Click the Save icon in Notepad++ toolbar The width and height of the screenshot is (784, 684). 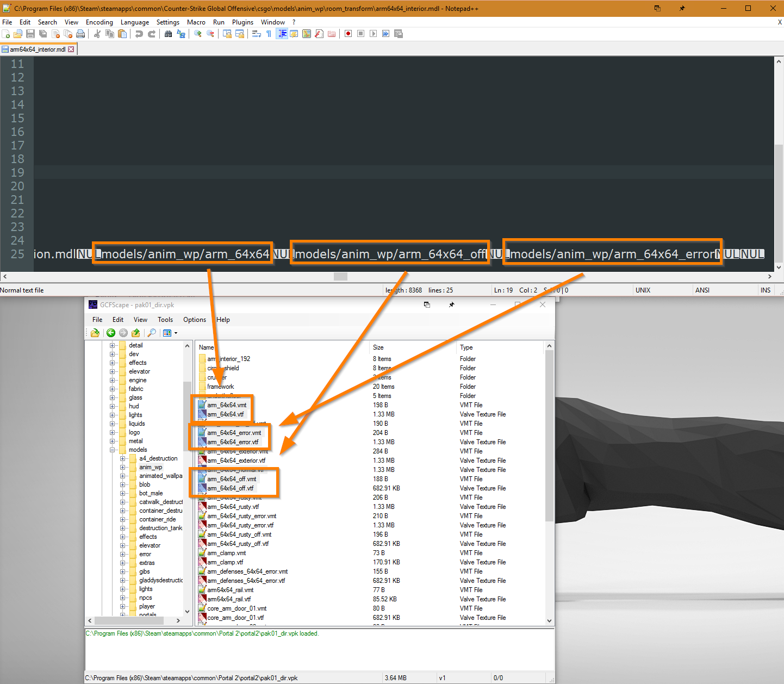(x=30, y=34)
